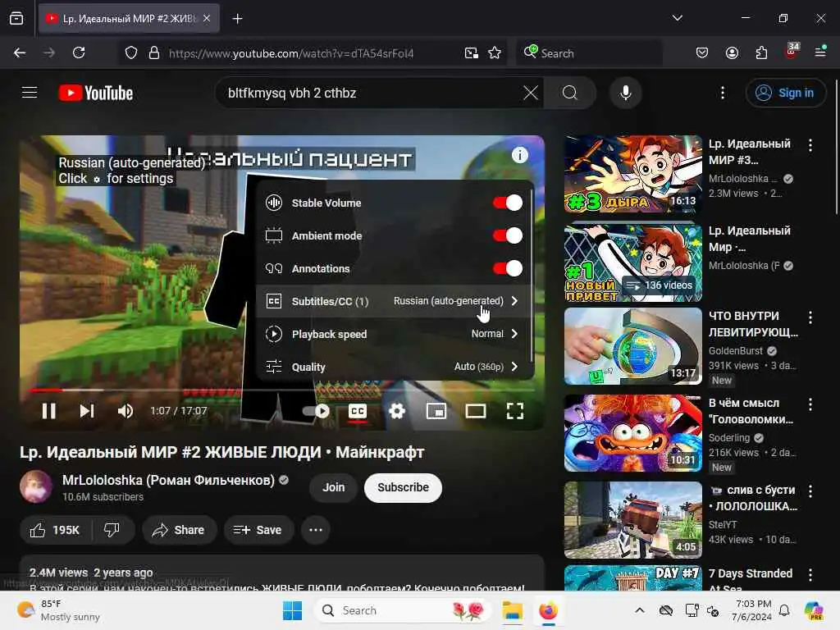Open options for слив с бусти video
840x630 pixels.
810,491
